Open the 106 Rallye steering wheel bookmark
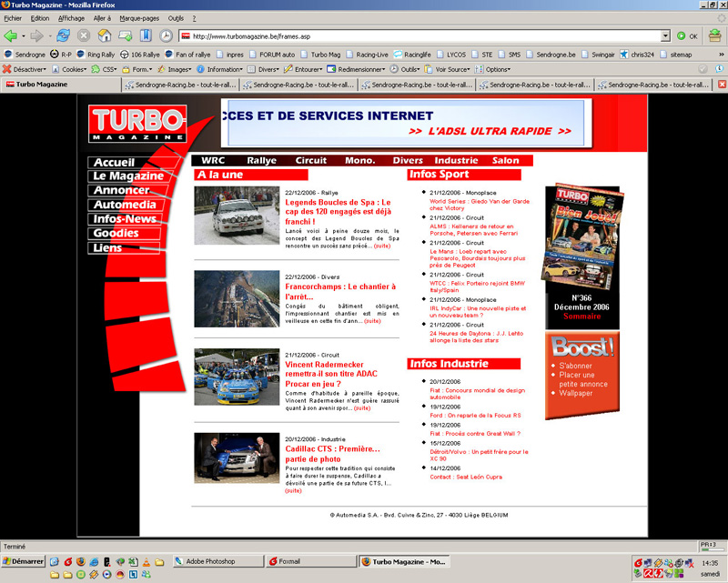Screen dimensions: 728x583 tap(140, 55)
